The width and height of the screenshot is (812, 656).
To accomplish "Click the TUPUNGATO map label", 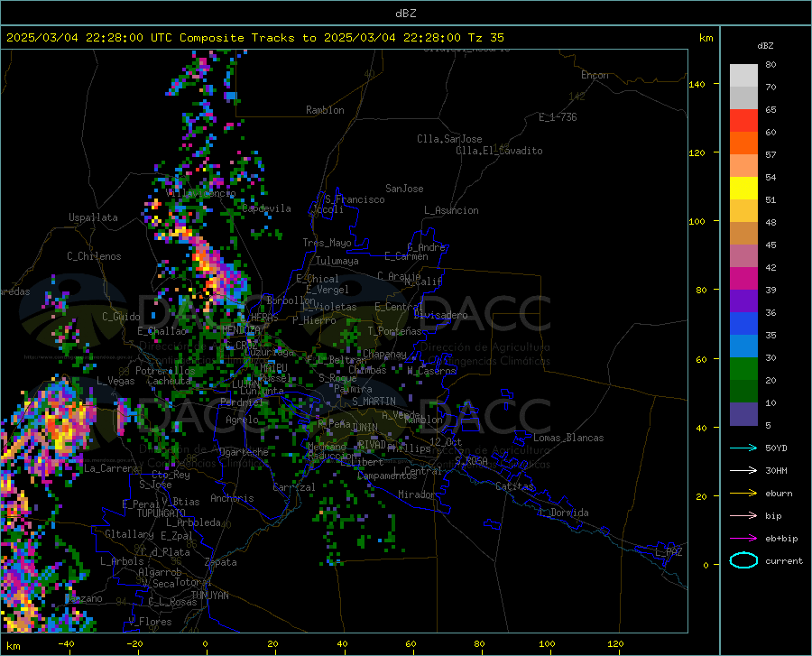I will pyautogui.click(x=161, y=513).
